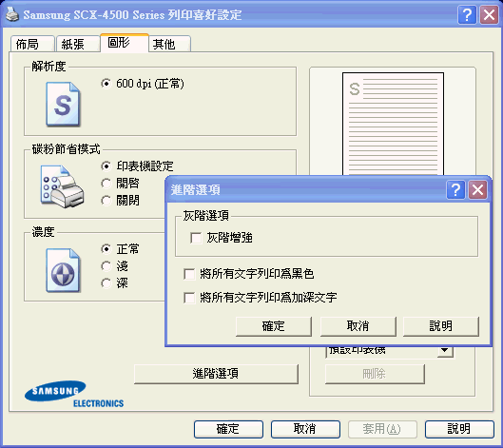Select 開啓 toner save option
Screen dimensions: 503x448
106,184
